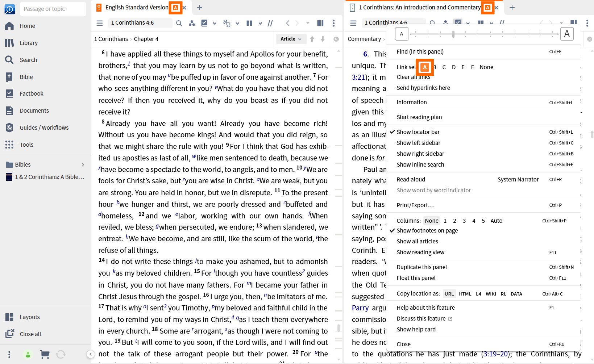Open the Article navigation dropdown
Screen dimensions: 594x364
click(x=291, y=39)
